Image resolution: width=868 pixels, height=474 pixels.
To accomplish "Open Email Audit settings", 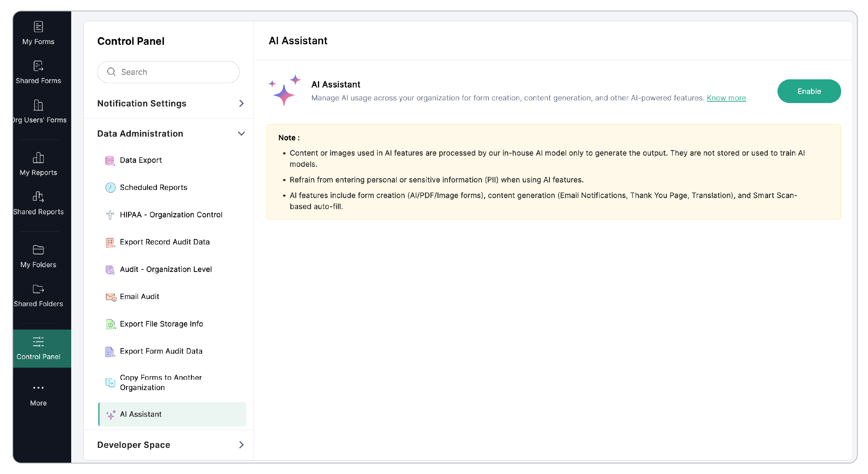I will tap(139, 297).
